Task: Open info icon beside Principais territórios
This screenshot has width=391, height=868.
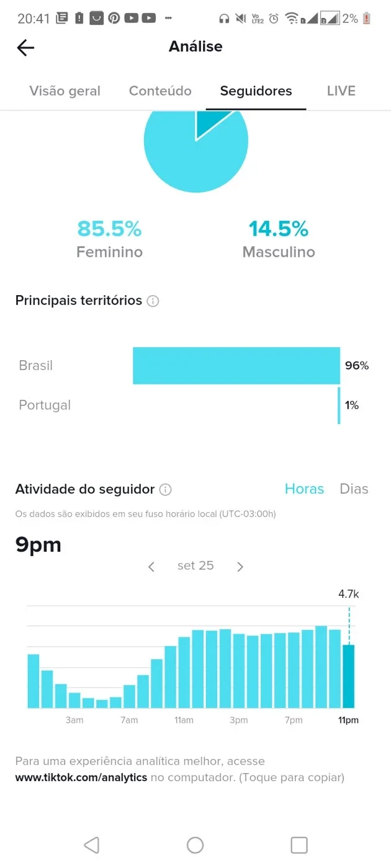Action: tap(153, 301)
